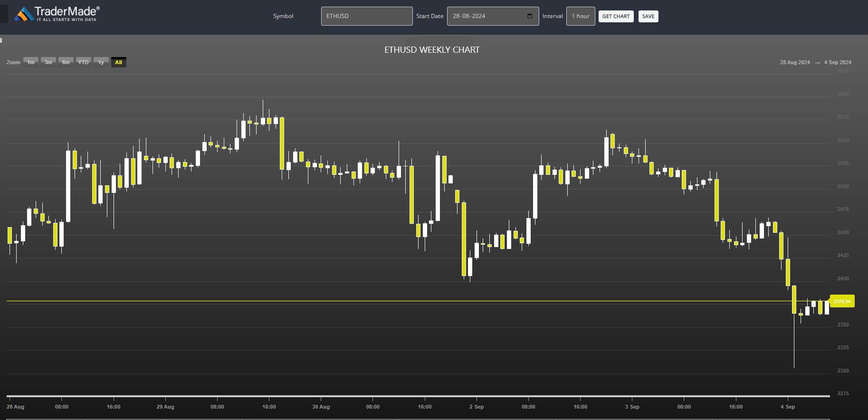Viewport: 868px width, 420px height.
Task: Click the 2500 price axis label
Action: (x=843, y=186)
